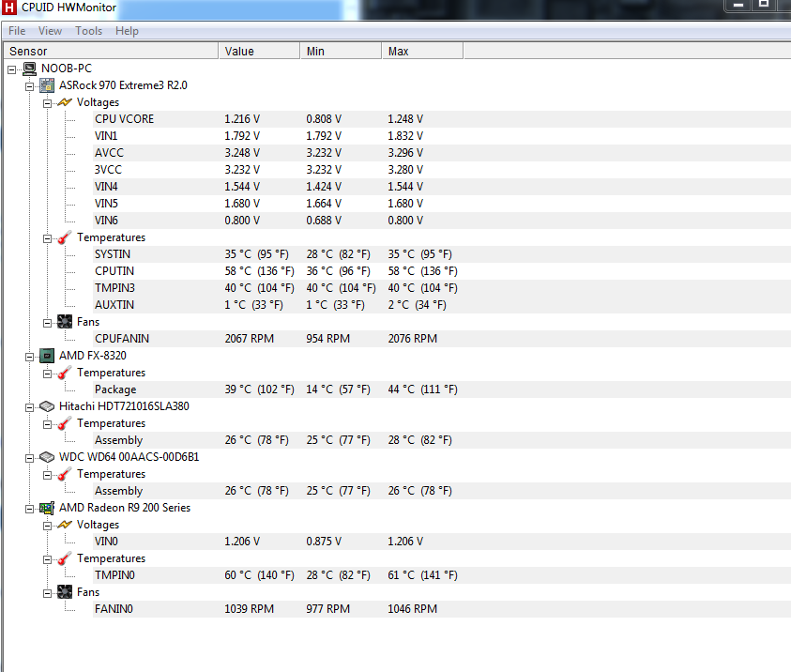The height and width of the screenshot is (672, 791).
Task: Select the TMPIN0 temperature row
Action: 442,575
